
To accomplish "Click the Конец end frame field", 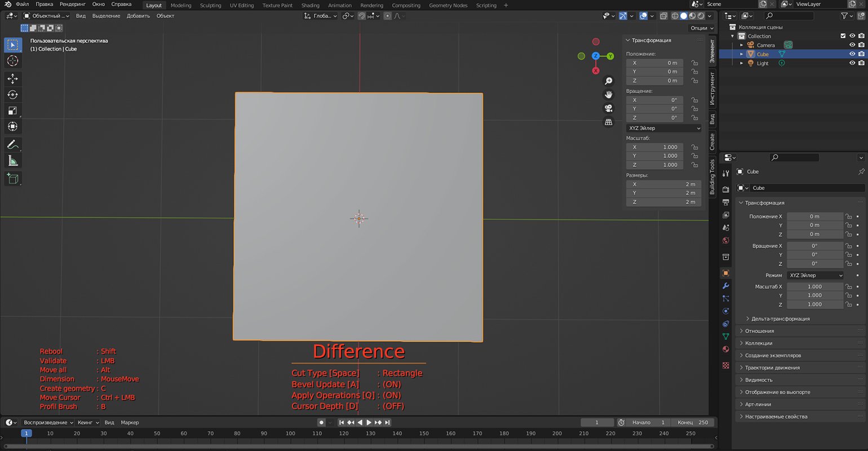I will pos(693,422).
